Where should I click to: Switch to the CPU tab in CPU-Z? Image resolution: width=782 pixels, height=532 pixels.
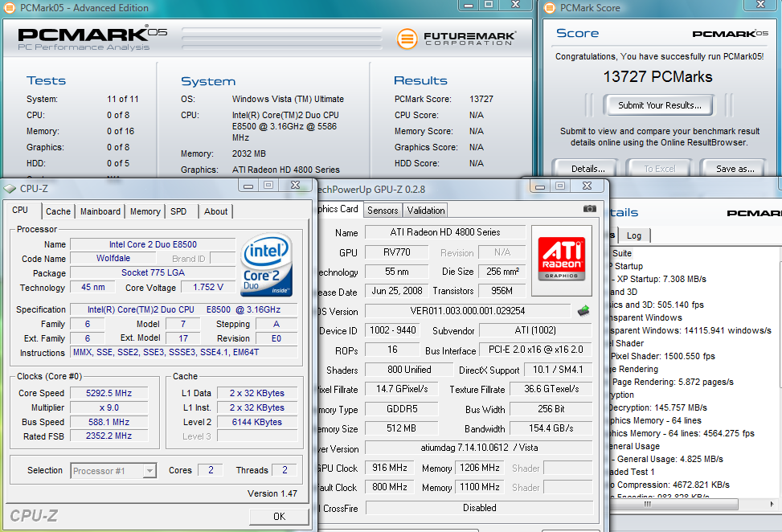(20, 211)
